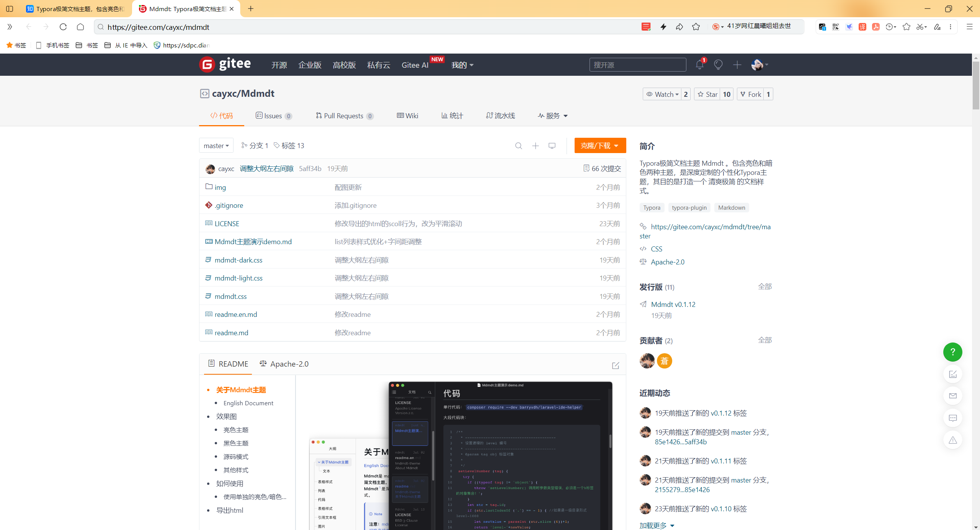Click the browser address bar URL

click(158, 27)
